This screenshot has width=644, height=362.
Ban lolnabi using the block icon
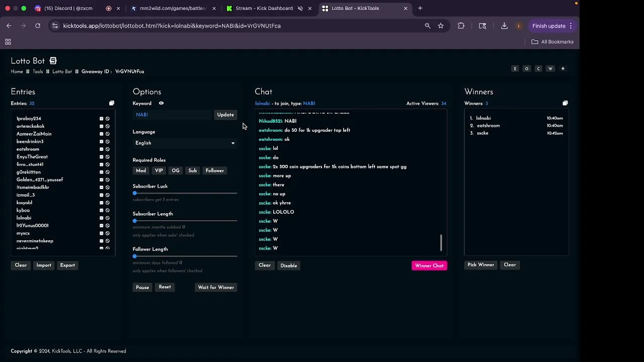tap(107, 218)
